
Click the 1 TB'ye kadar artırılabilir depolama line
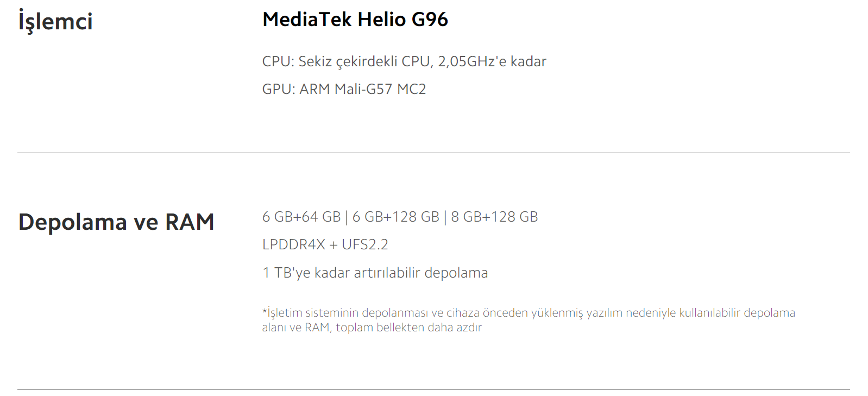[375, 273]
